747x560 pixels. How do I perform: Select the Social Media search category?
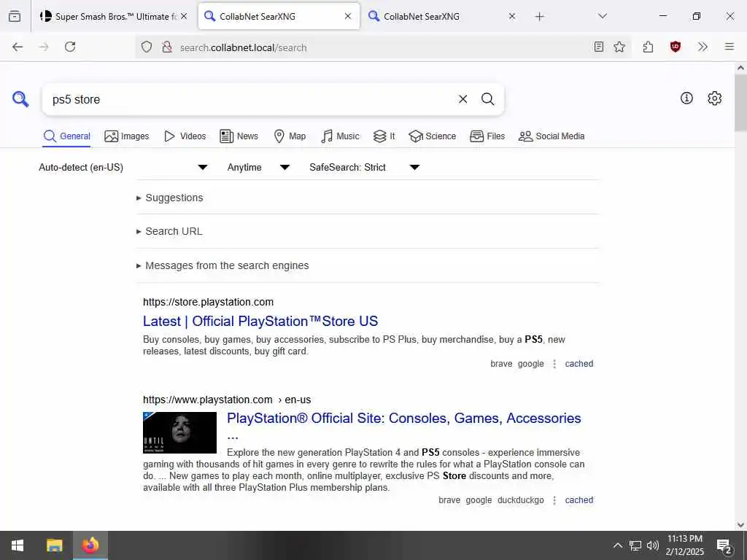(551, 136)
